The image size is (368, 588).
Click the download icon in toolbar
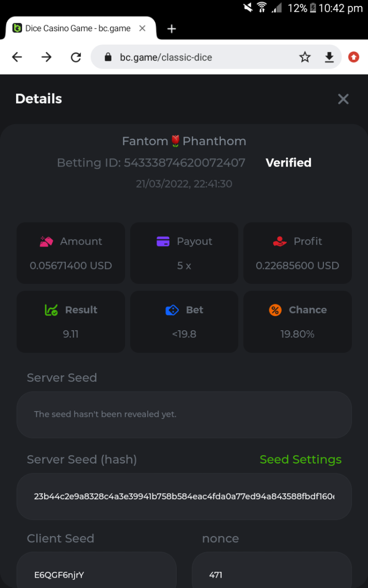tap(329, 57)
